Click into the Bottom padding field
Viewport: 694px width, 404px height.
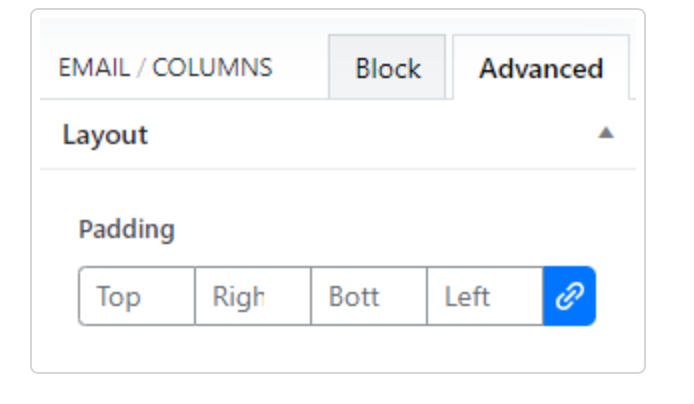tap(369, 296)
